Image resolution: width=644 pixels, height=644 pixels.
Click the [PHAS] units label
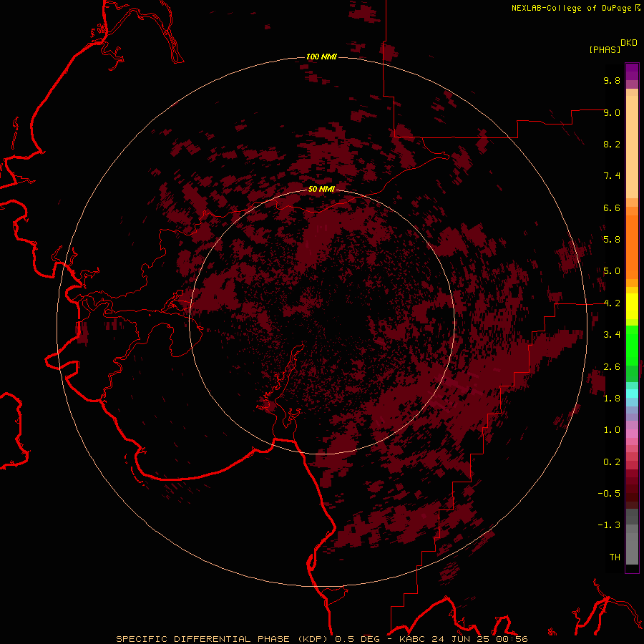coord(605,49)
